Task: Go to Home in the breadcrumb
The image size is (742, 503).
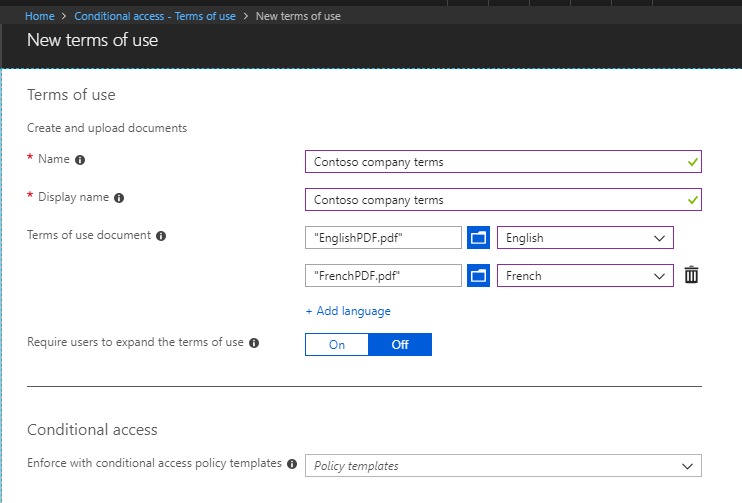Action: (40, 17)
